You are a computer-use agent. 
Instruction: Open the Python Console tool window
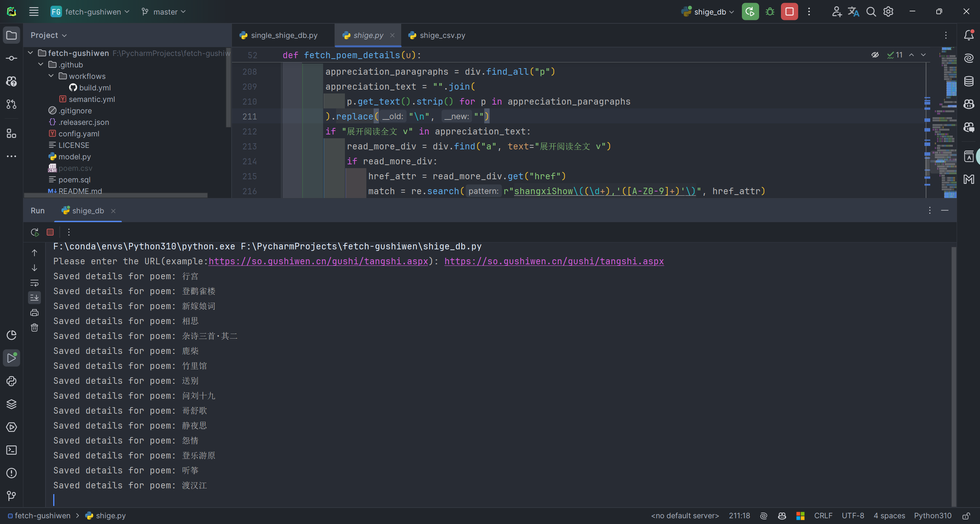coord(11,381)
